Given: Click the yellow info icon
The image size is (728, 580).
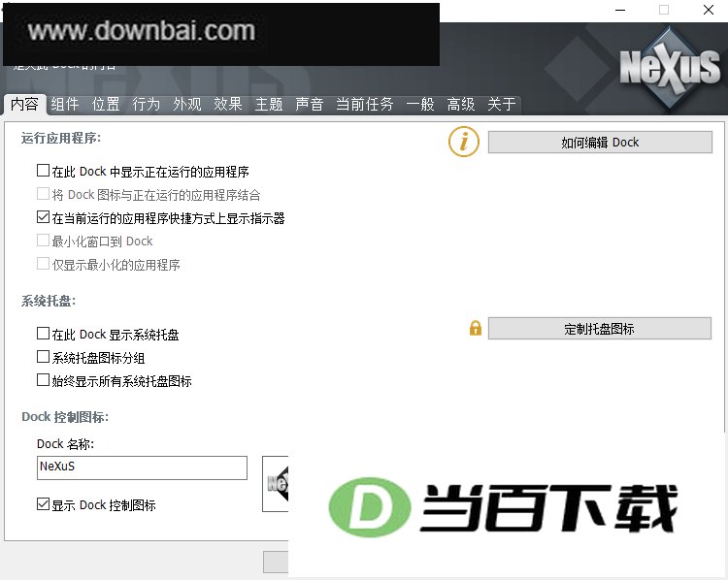Looking at the screenshot, I should click(464, 142).
